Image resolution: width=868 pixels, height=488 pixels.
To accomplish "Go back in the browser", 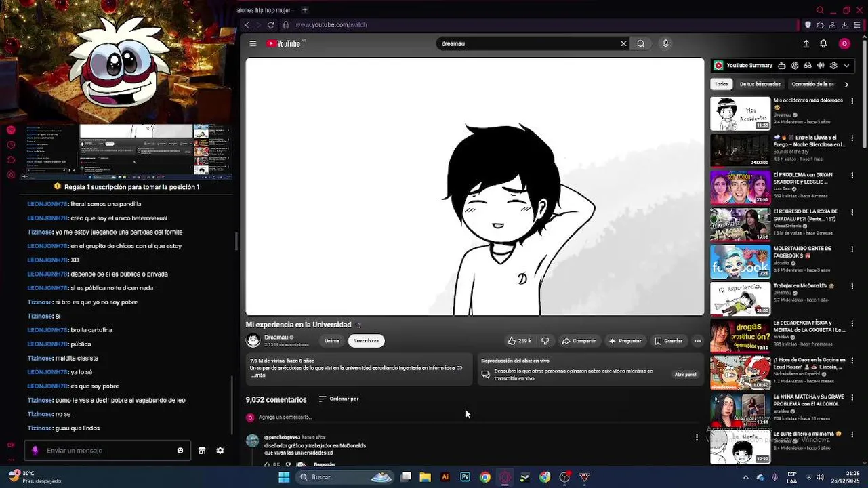I will click(247, 25).
